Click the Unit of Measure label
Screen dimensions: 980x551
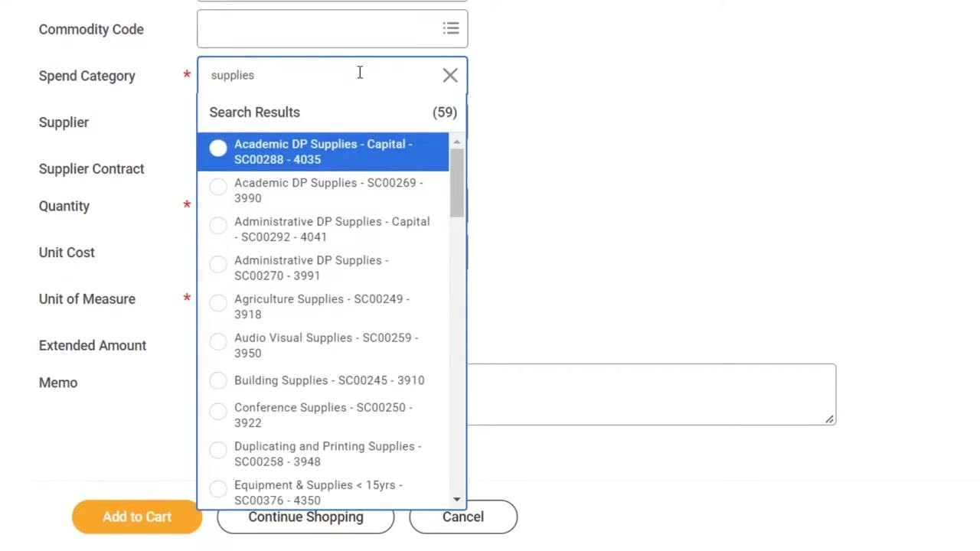pos(87,299)
